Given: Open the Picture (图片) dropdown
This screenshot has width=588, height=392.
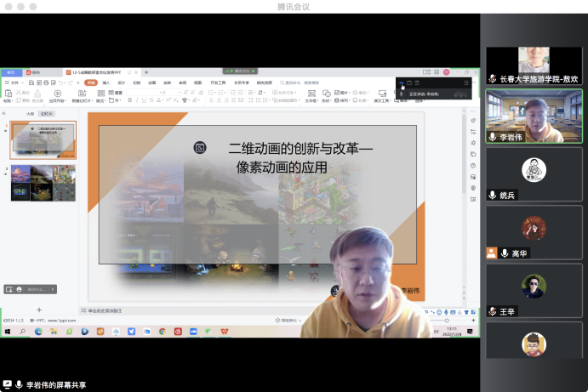Looking at the screenshot, I should click(341, 92).
